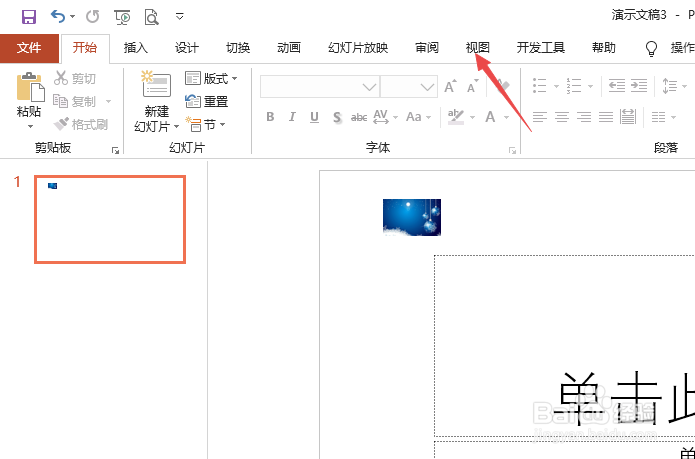Apply numbered list icon
This screenshot has width=695, height=459.
[x=574, y=86]
